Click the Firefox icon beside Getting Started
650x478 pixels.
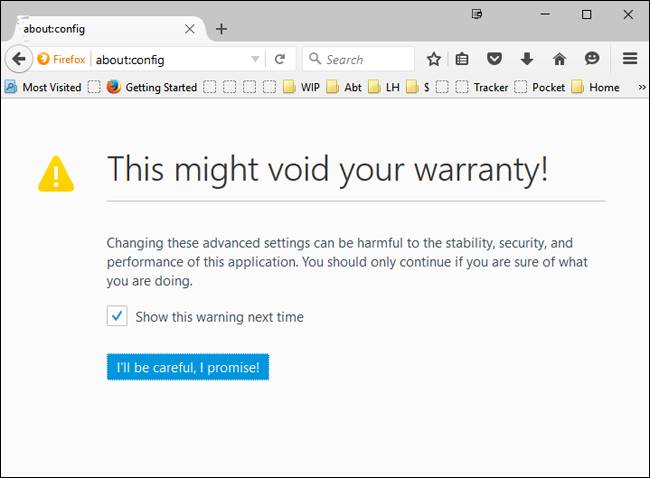(x=114, y=87)
